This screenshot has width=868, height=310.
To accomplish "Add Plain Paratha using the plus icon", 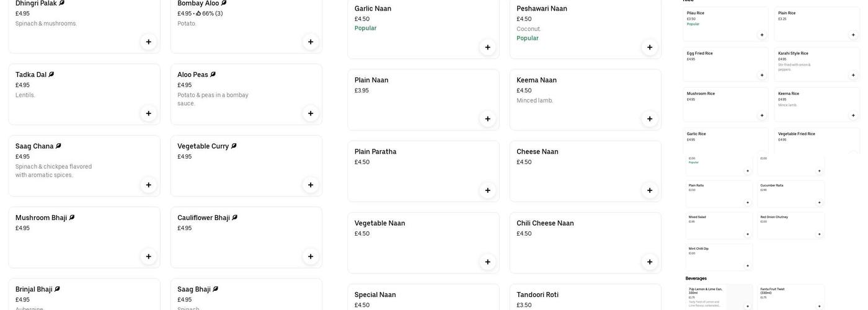I will point(487,190).
